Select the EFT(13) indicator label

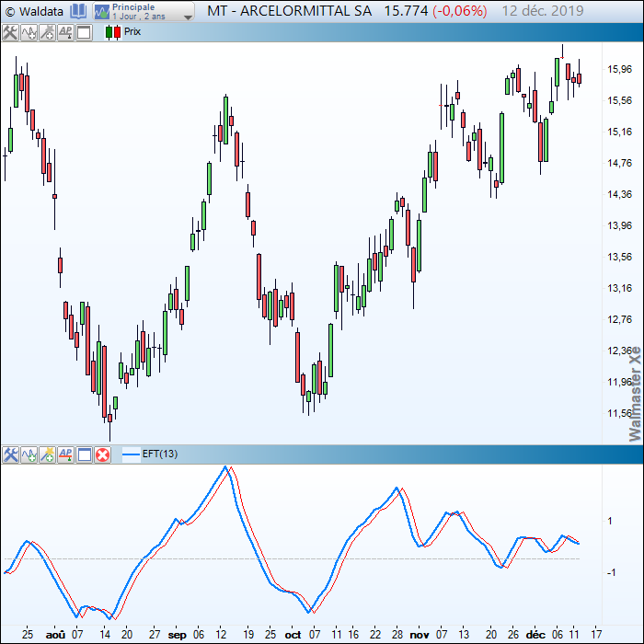click(160, 454)
